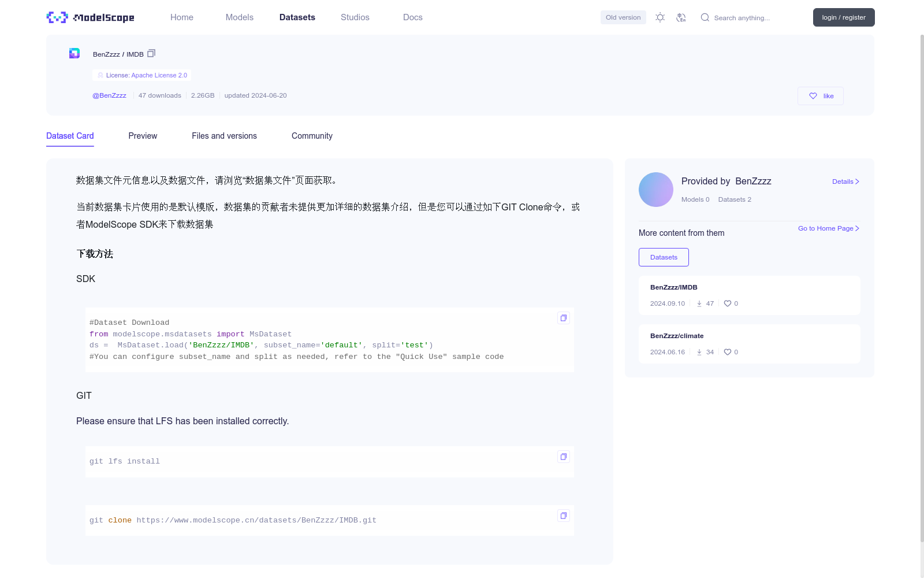Copy the git clone command

click(x=564, y=516)
